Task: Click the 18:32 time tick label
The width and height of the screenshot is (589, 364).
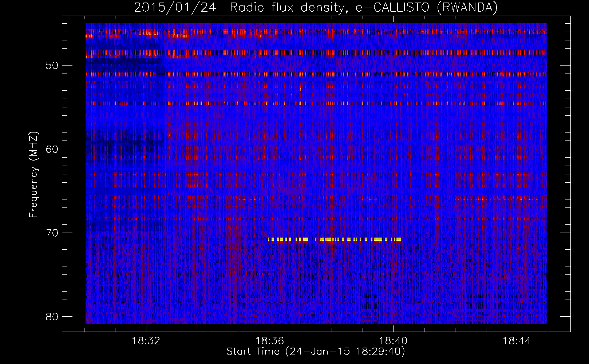Action: coord(146,341)
